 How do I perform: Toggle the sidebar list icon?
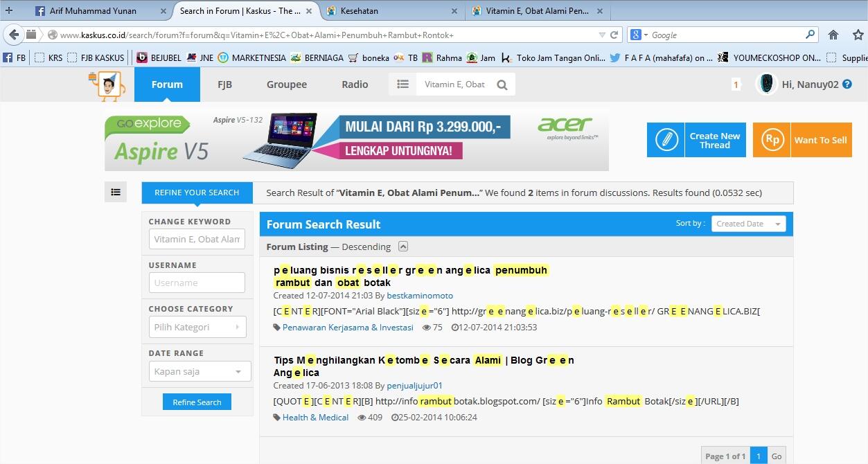click(116, 193)
